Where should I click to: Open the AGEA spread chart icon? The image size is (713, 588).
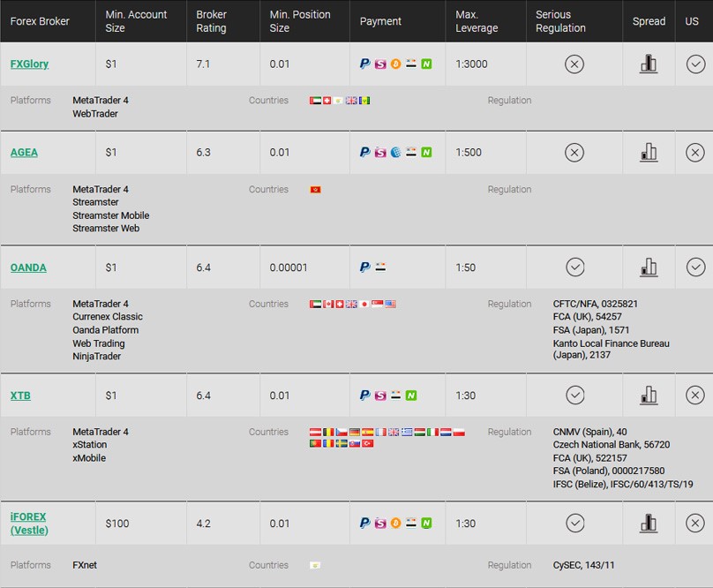pos(649,152)
